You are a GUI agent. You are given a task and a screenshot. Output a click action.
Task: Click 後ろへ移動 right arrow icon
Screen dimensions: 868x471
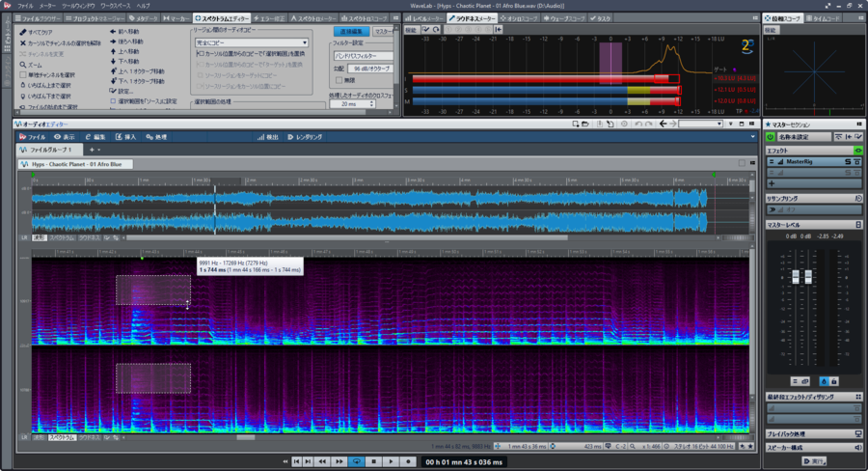(x=113, y=42)
